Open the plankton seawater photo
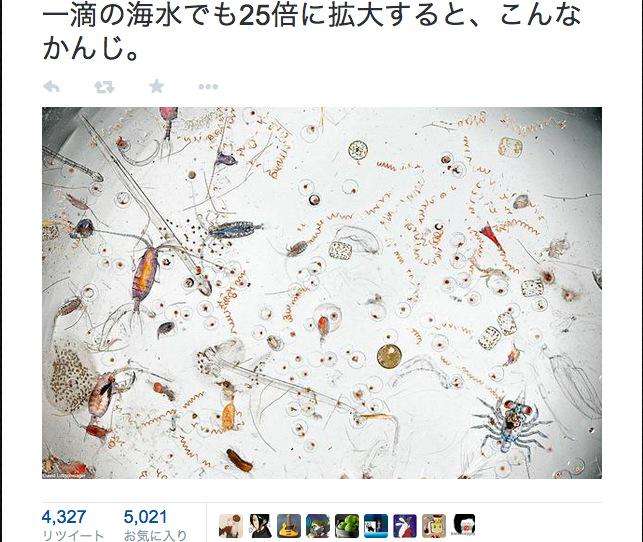The width and height of the screenshot is (643, 542). click(322, 293)
